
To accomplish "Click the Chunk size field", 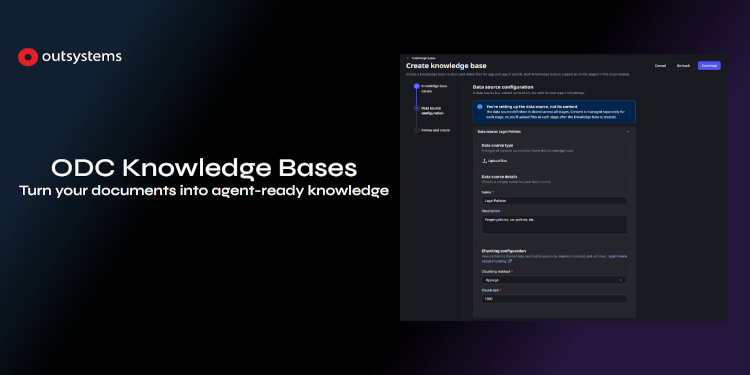I will (x=554, y=298).
